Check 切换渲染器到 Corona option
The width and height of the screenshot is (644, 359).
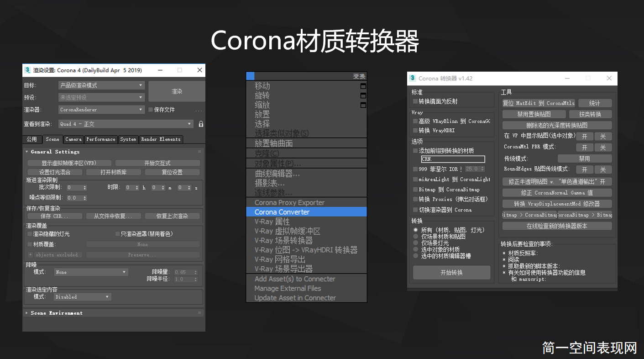[415, 210]
